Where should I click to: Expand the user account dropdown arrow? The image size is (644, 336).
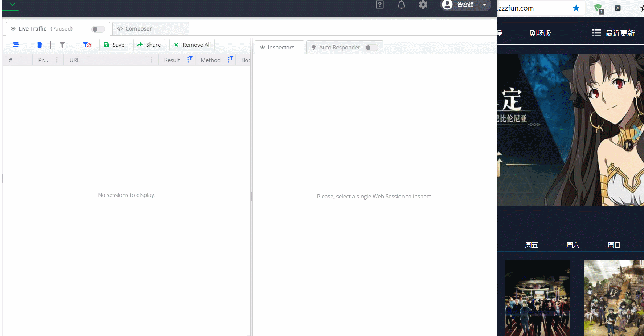484,5
